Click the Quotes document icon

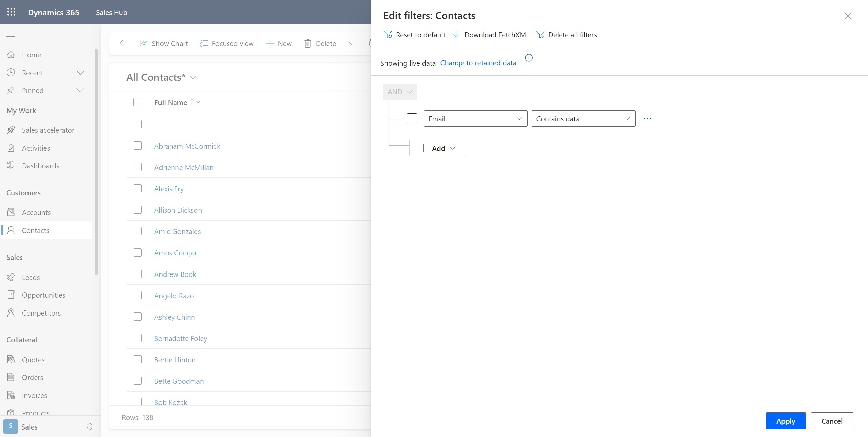pos(11,359)
